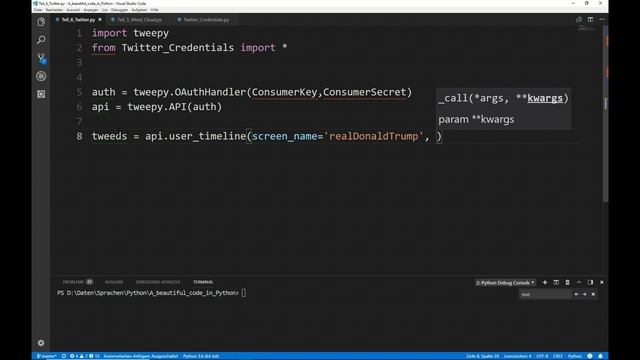Open the Extensions view in activity bar
The height and width of the screenshot is (360, 640).
pos(41,94)
